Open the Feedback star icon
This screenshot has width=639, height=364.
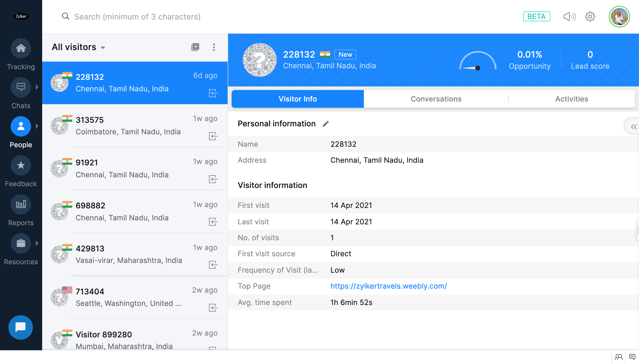pyautogui.click(x=21, y=165)
